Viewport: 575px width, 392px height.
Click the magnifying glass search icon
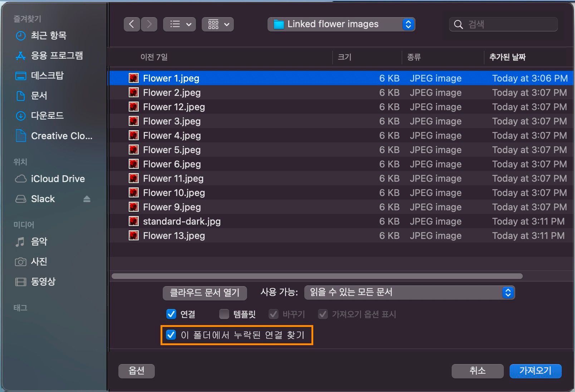pyautogui.click(x=458, y=24)
